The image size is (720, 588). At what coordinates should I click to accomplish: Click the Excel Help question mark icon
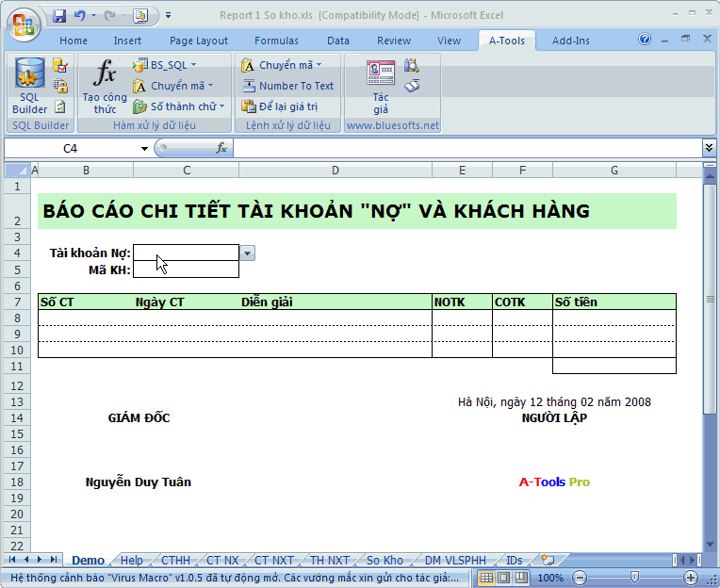(x=645, y=40)
